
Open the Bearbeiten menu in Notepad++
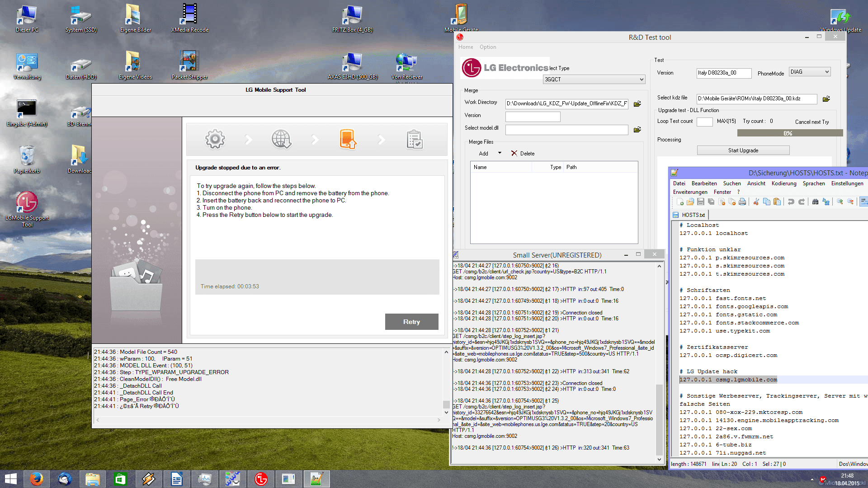[x=704, y=183]
